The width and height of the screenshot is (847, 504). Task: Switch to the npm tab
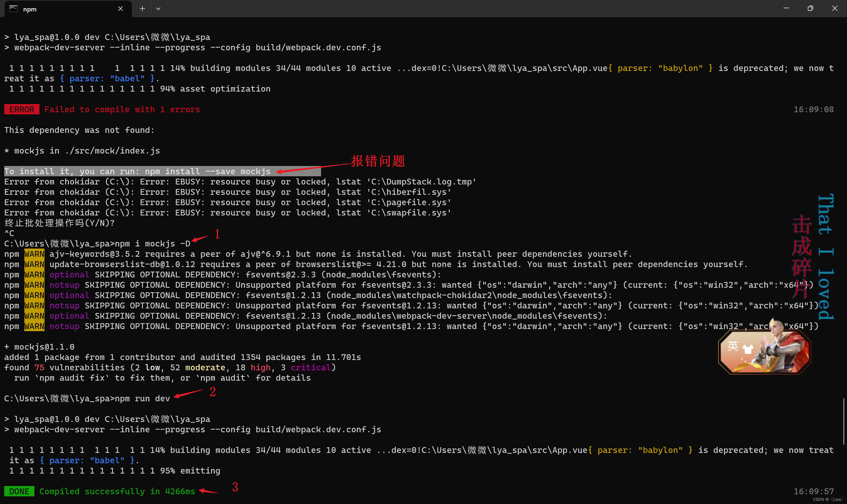pyautogui.click(x=61, y=9)
